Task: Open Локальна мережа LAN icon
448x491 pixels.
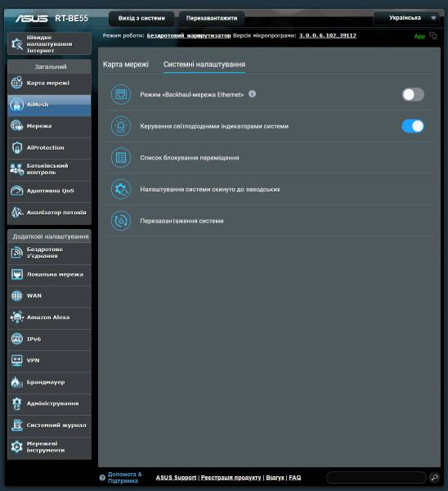Action: tap(17, 274)
